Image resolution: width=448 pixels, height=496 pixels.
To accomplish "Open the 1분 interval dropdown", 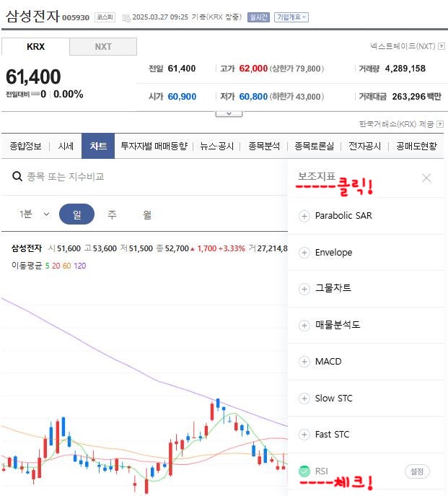I will pos(34,214).
